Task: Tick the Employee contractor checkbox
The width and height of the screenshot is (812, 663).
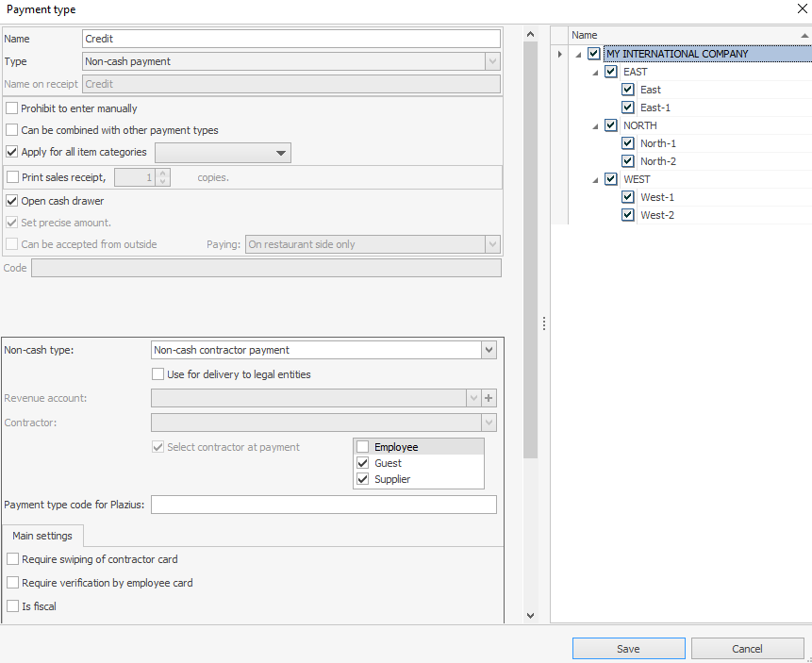Action: pos(363,447)
